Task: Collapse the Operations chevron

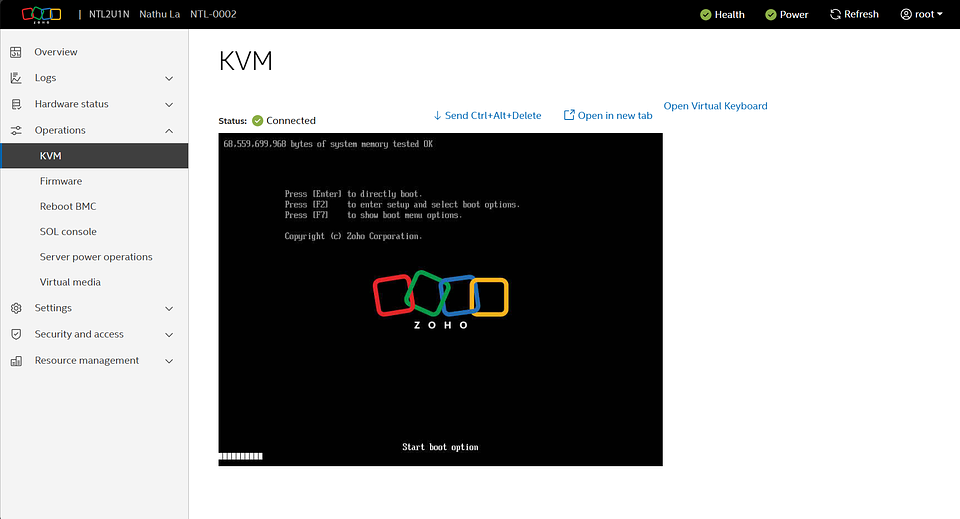Action: point(169,130)
